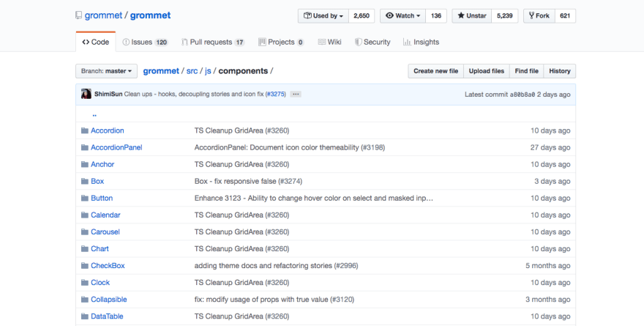Viewport: 644px width, 326px height.
Task: Open the Collapsible folder
Action: coord(109,299)
